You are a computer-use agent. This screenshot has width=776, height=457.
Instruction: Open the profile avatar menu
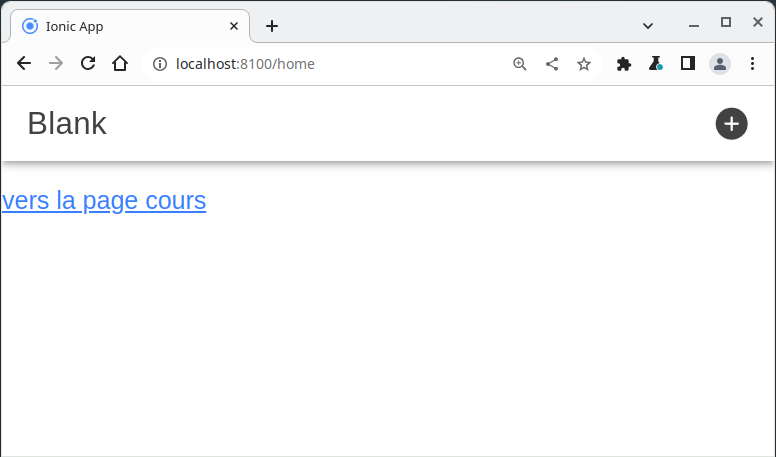pyautogui.click(x=719, y=64)
